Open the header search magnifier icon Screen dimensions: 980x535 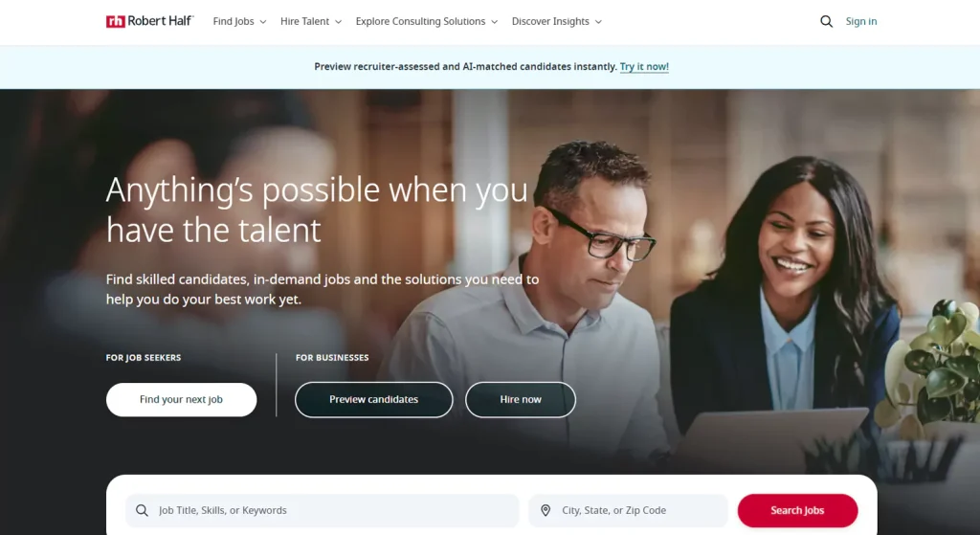(x=826, y=21)
